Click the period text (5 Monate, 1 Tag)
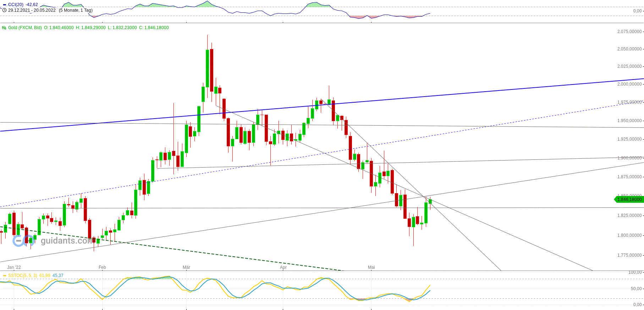Screen dimensions: 644x310 [76, 10]
